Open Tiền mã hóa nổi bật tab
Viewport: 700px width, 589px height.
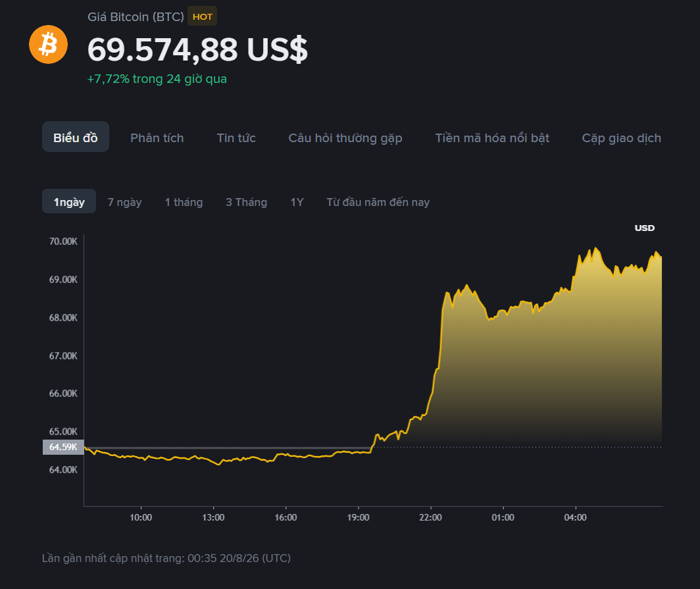pyautogui.click(x=492, y=138)
